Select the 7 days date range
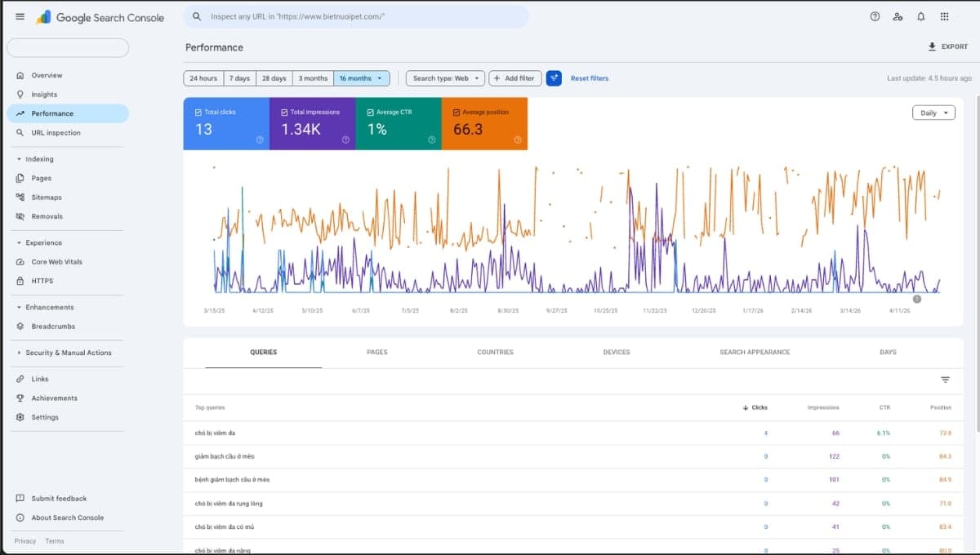 point(239,78)
